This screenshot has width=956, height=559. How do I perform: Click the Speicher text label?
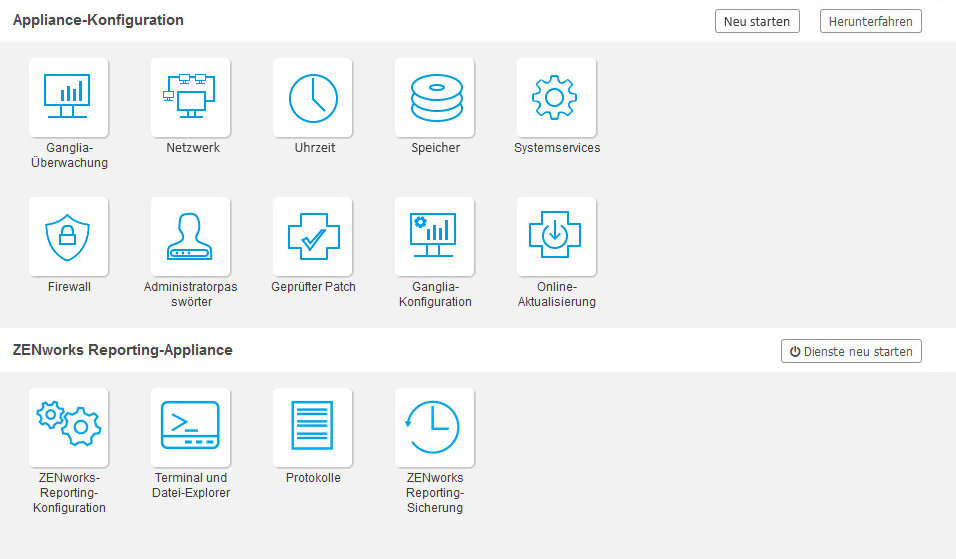tap(435, 148)
